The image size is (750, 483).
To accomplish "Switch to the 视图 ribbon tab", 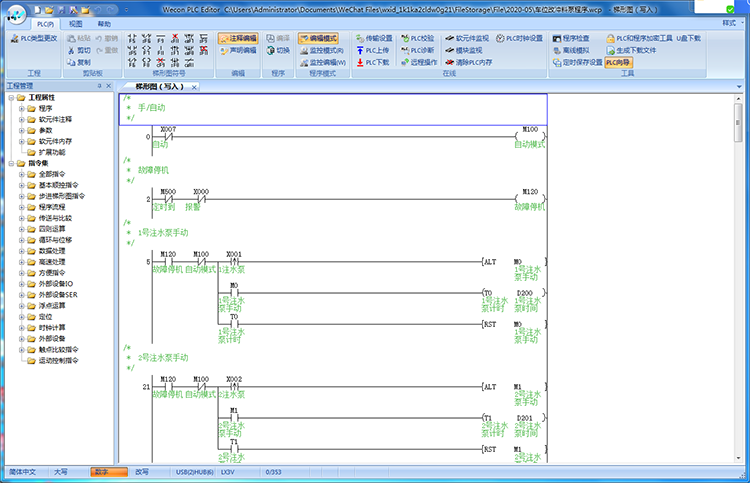I will (76, 23).
